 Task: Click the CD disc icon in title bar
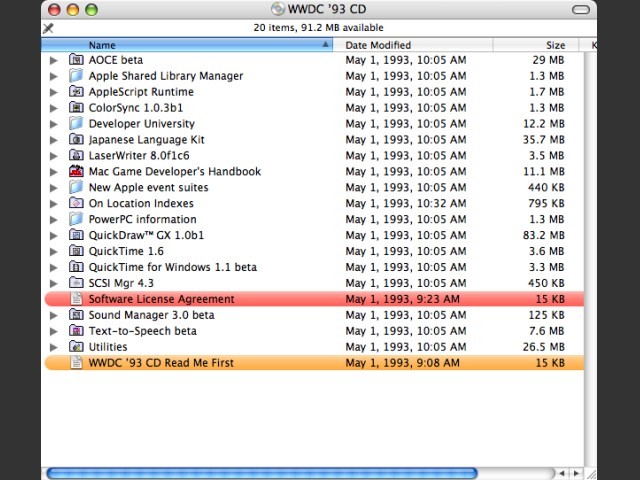click(278, 9)
